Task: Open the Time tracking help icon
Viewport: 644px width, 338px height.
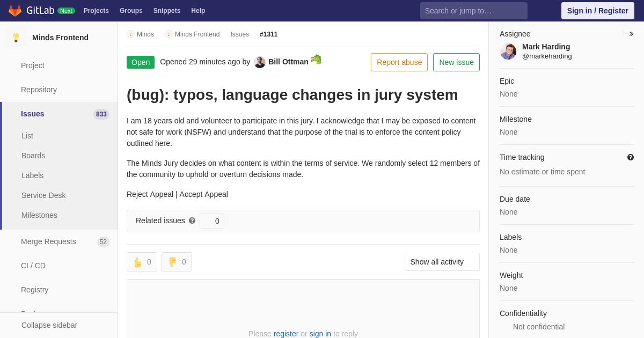Action: click(x=631, y=157)
